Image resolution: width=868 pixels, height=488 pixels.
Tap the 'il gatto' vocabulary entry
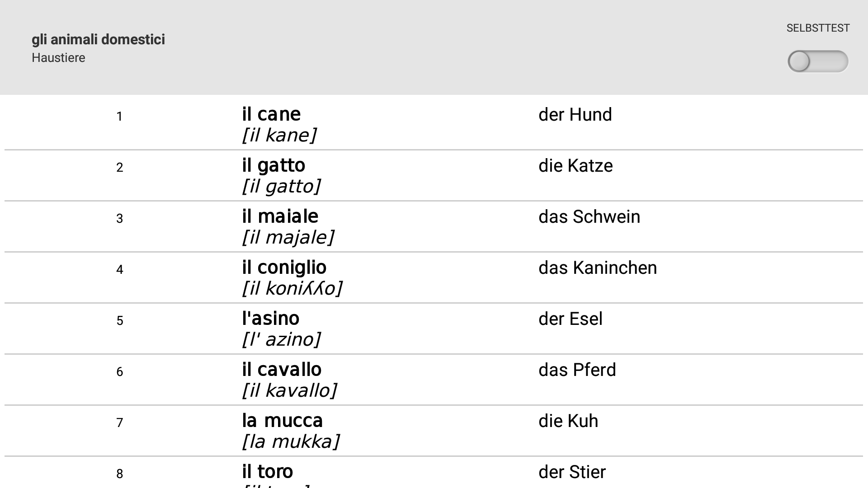pyautogui.click(x=274, y=165)
